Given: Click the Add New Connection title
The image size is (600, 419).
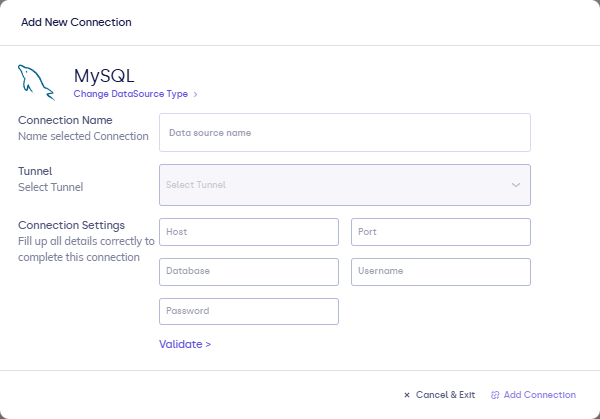Looking at the screenshot, I should tap(76, 22).
